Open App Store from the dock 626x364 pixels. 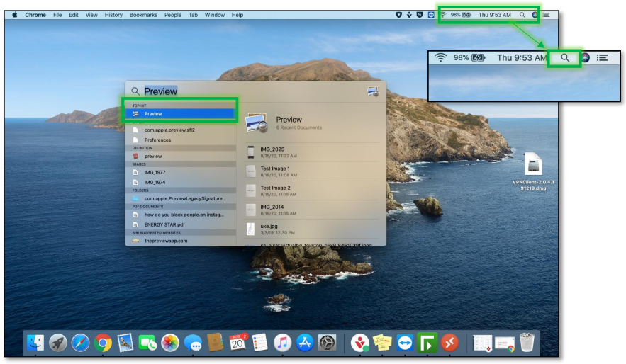click(x=305, y=343)
